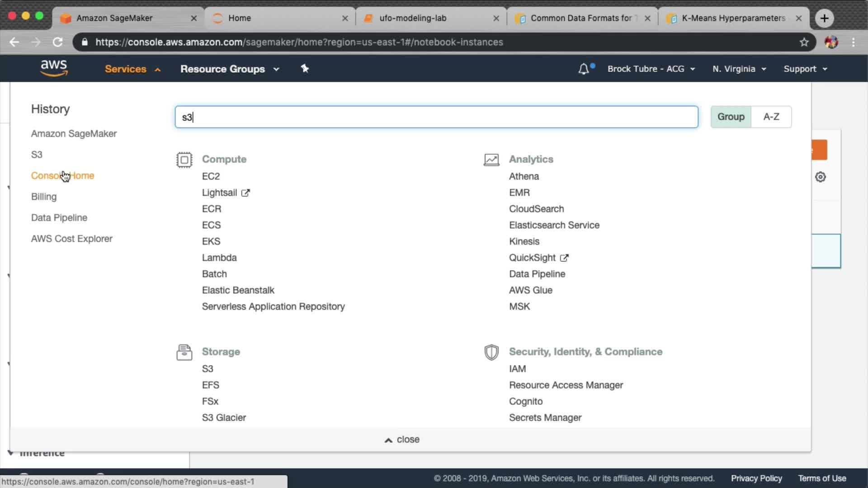
Task: Open the notifications bell icon
Action: 584,69
